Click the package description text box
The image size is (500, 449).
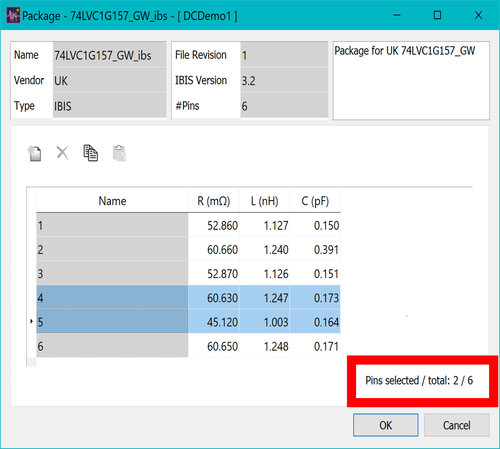(x=411, y=80)
